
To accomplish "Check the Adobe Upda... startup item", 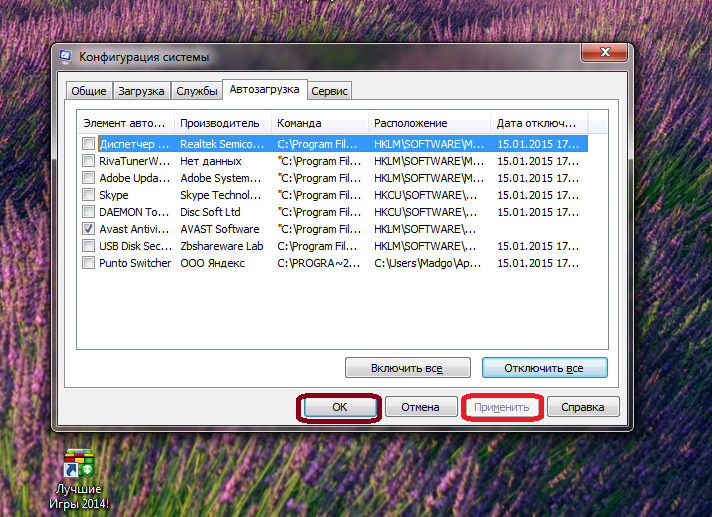I will point(88,178).
